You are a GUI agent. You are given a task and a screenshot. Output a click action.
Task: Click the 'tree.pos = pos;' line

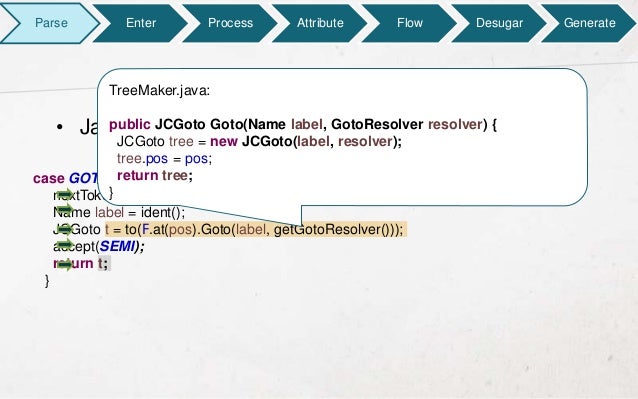tap(164, 159)
